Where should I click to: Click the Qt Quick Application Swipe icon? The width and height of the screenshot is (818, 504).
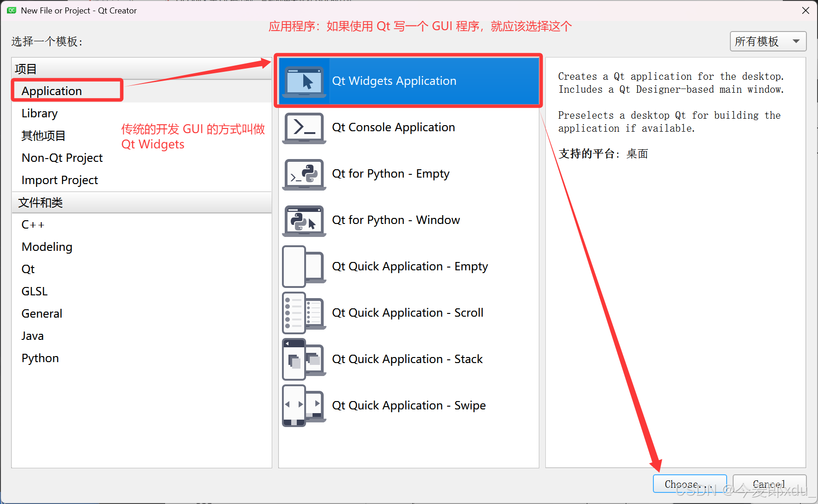[304, 406]
